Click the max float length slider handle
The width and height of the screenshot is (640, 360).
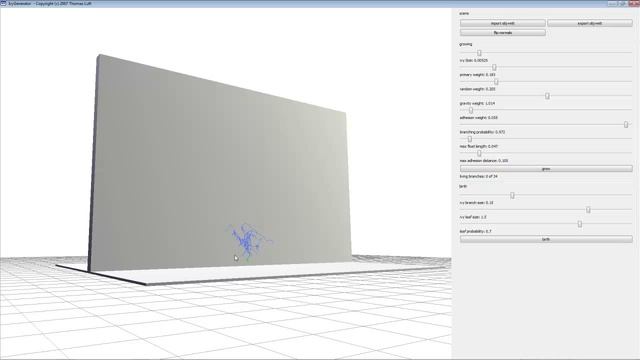tap(470, 139)
